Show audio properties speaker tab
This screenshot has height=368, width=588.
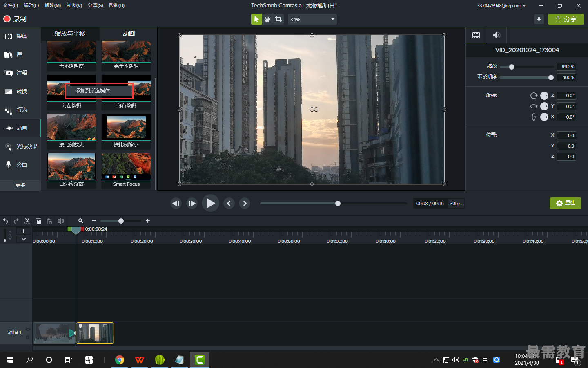497,35
